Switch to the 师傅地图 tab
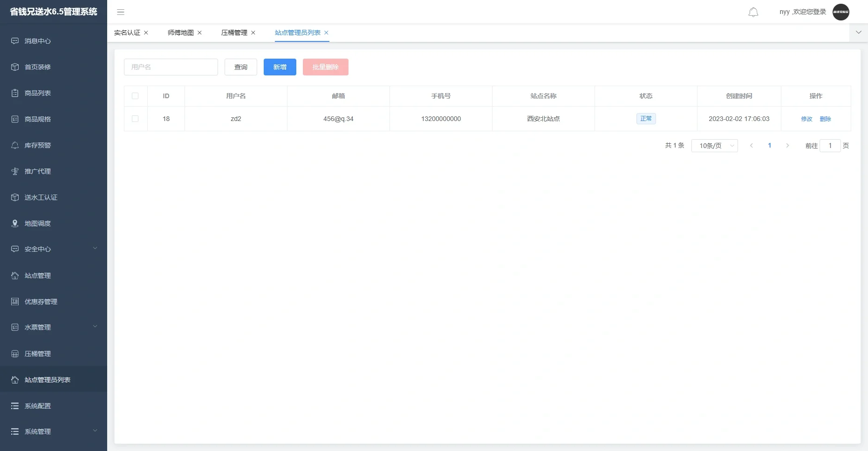868x451 pixels. point(180,33)
